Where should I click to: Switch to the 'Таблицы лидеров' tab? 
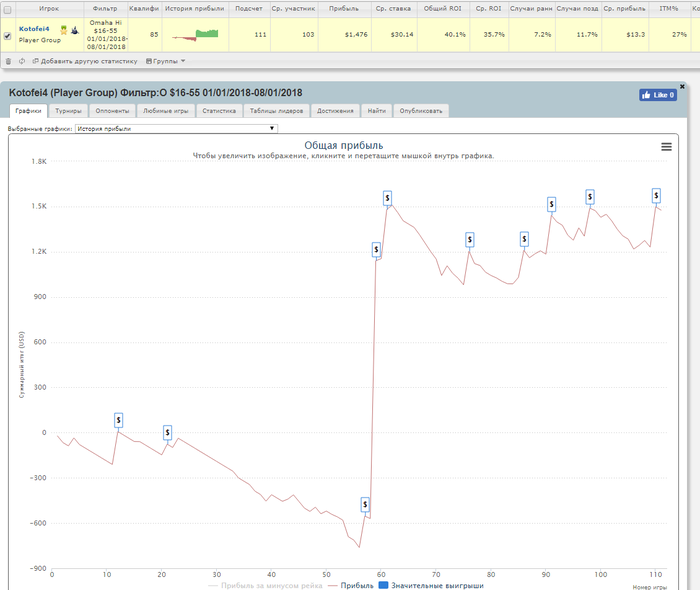point(276,111)
